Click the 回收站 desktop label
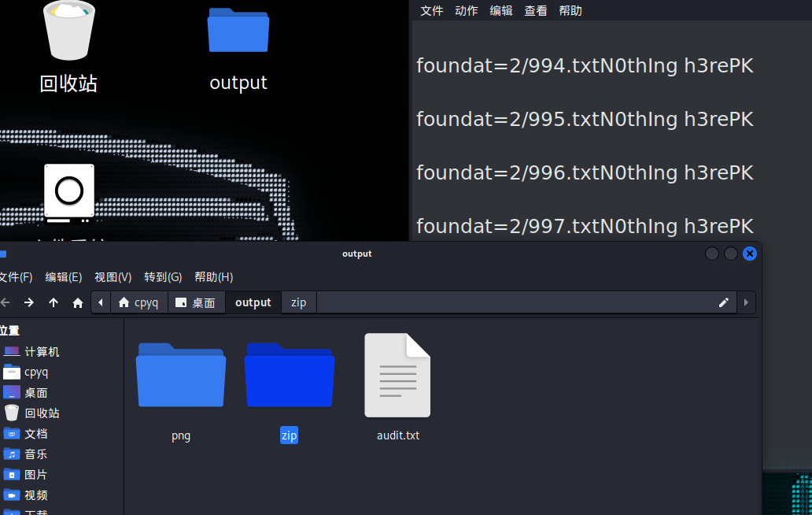This screenshot has height=515, width=812. 68,83
